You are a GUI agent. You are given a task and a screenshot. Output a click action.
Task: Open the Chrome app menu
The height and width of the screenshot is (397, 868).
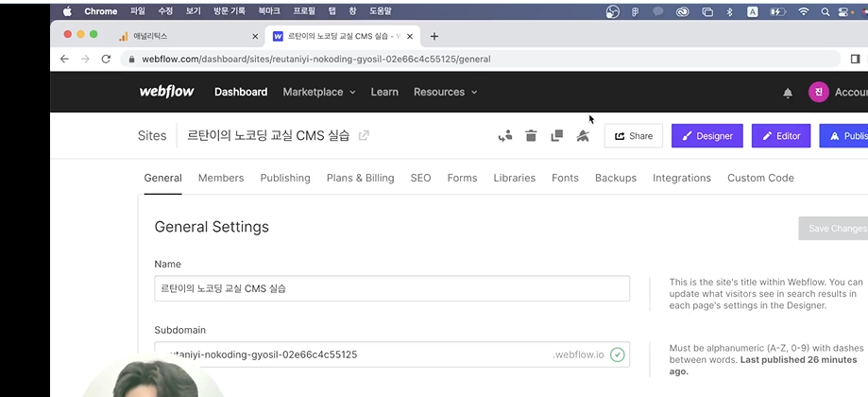coord(101,11)
